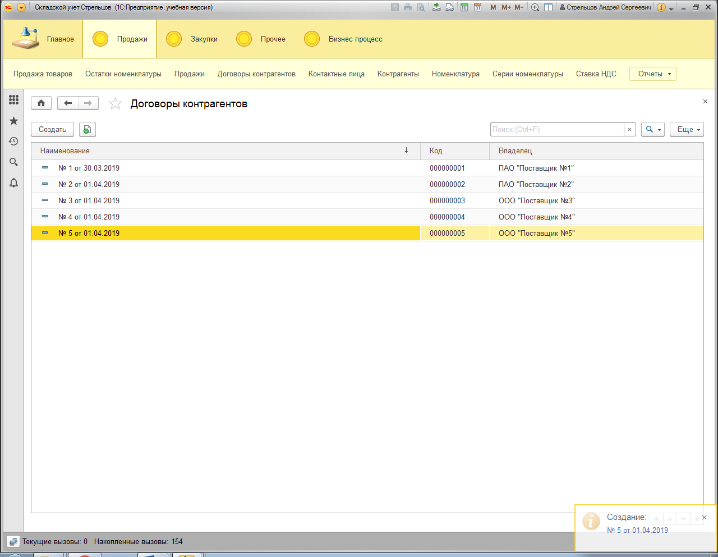Open the yellow info help icon
Screen dimensions: 718x557
coord(661,7)
